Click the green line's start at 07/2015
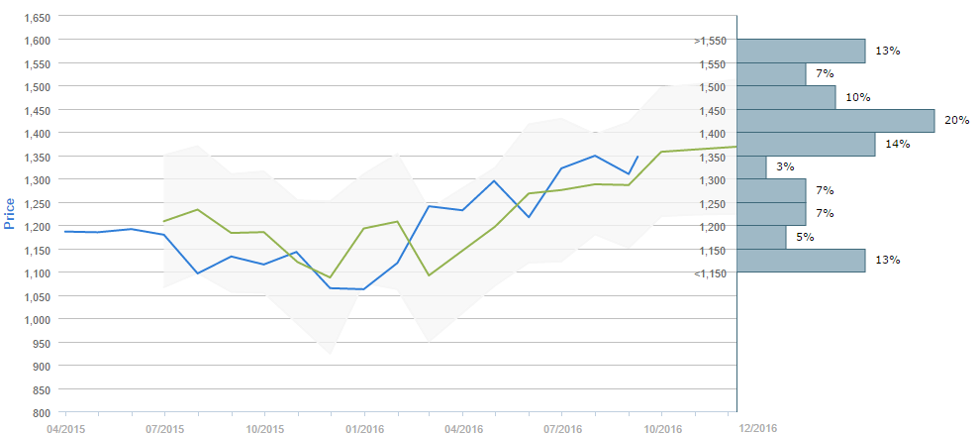 163,221
